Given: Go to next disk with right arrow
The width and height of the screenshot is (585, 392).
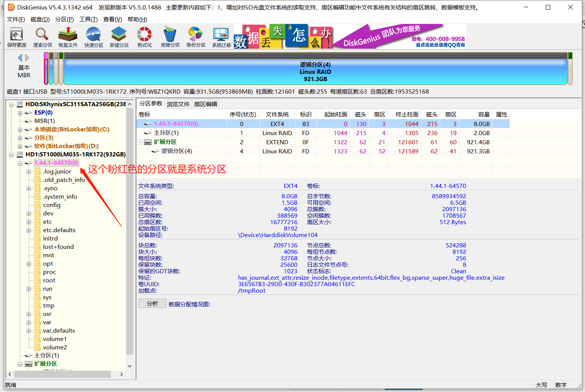Looking at the screenshot, I should click(27, 58).
